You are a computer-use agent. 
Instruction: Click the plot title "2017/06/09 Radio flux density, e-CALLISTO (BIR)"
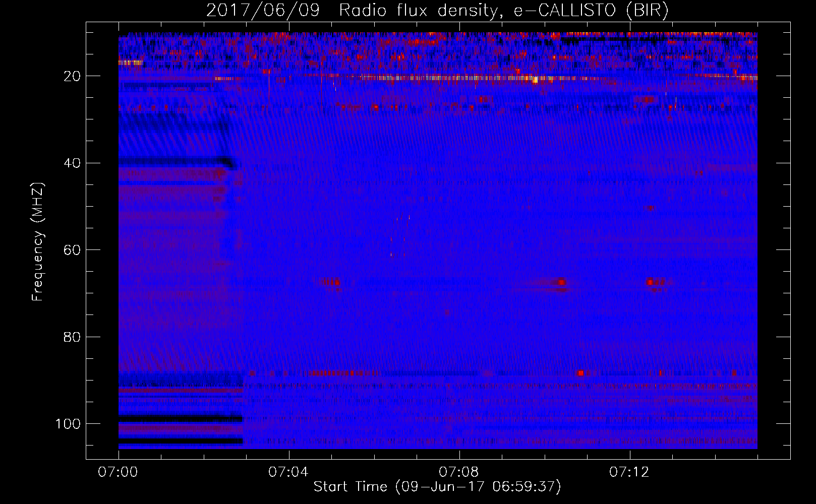tap(437, 10)
